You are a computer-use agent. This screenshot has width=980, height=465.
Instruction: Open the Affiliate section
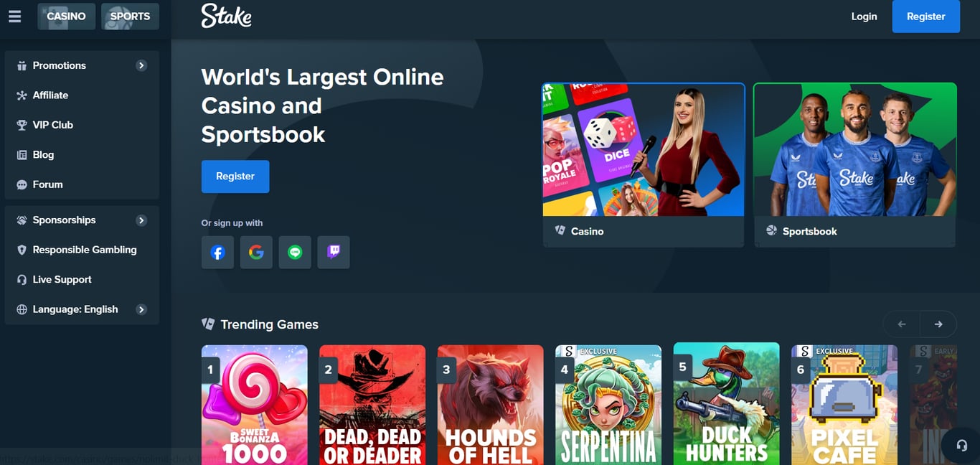(x=54, y=95)
